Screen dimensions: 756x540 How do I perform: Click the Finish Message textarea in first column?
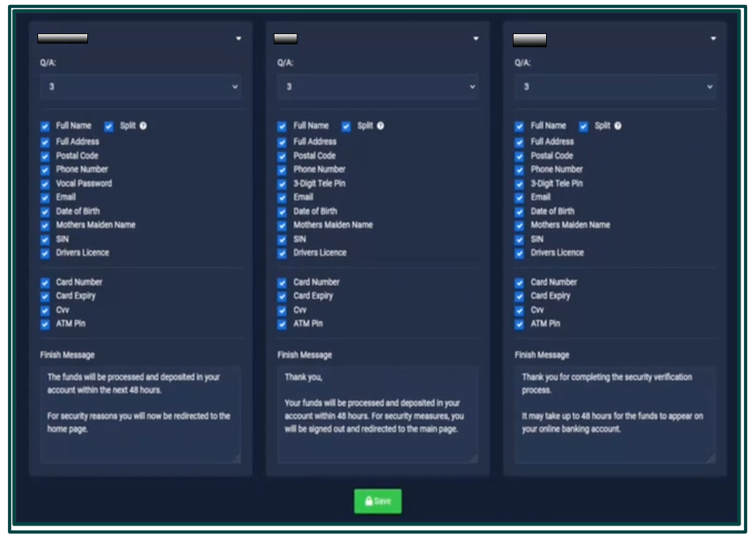(138, 412)
